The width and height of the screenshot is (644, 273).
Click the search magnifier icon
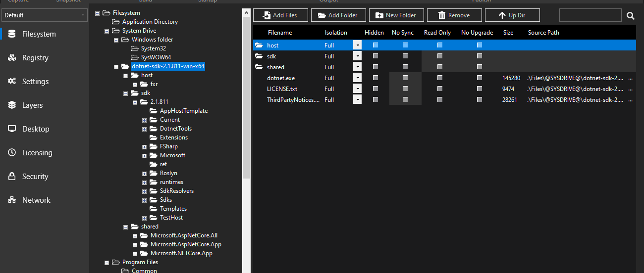click(x=630, y=16)
